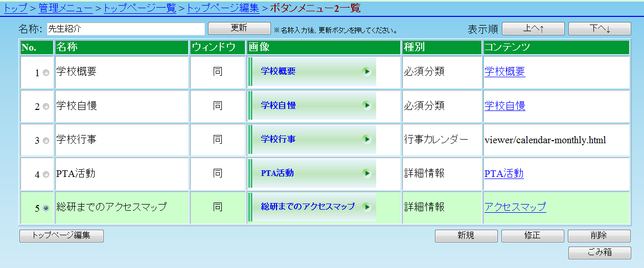The width and height of the screenshot is (644, 268).
Task: Click the 学校行事 name cell
Action: pyautogui.click(x=122, y=139)
